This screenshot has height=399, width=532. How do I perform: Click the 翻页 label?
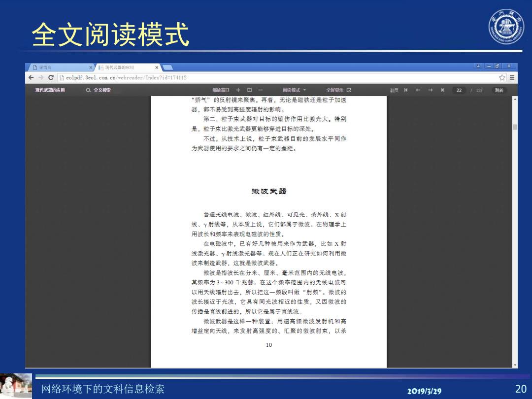[x=394, y=90]
